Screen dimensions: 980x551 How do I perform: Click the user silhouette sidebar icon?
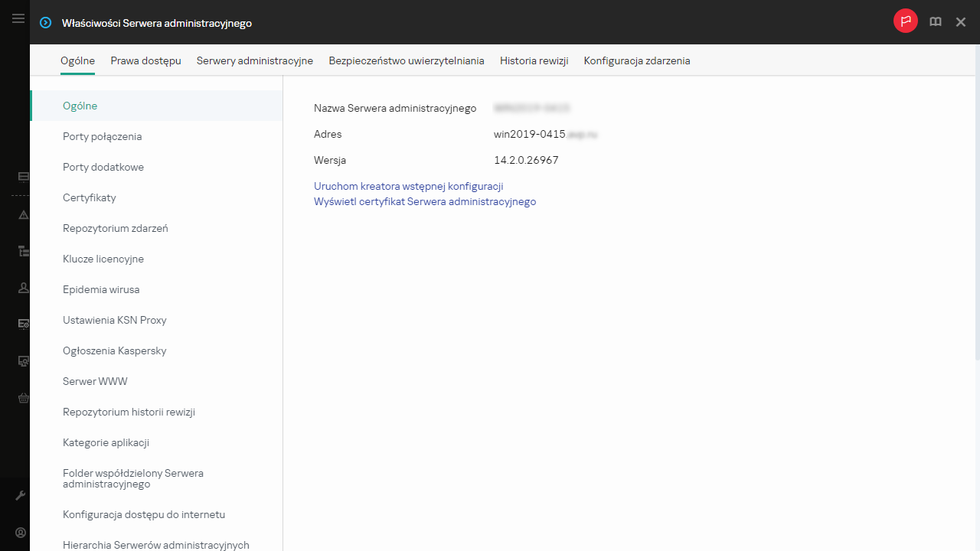click(23, 288)
